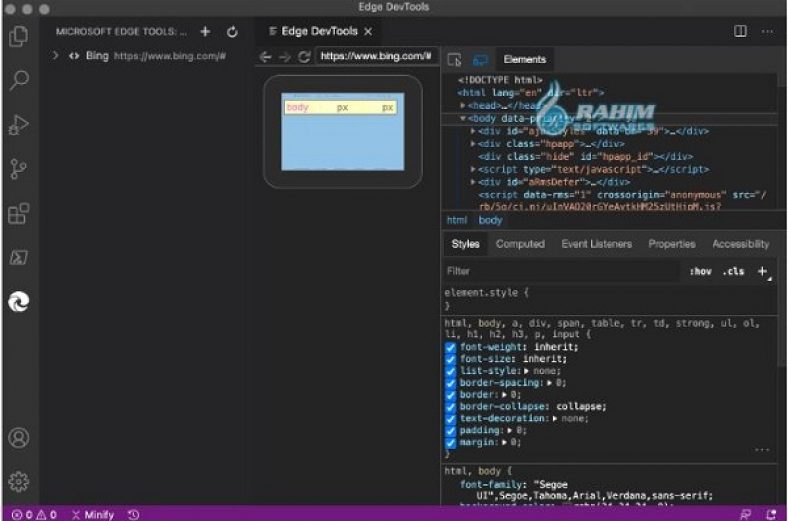Go forward in the browser preview
This screenshot has height=521, width=788.
[284, 57]
